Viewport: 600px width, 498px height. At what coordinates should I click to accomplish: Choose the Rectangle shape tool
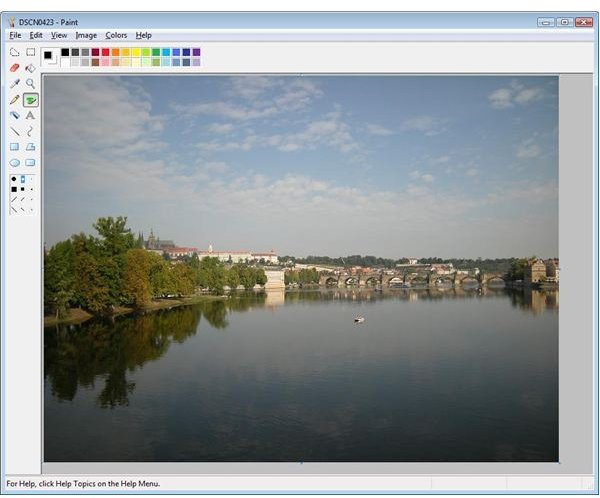[x=15, y=147]
